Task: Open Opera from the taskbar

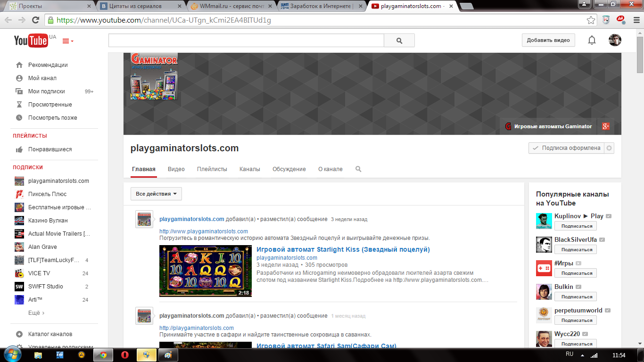Action: point(125,355)
